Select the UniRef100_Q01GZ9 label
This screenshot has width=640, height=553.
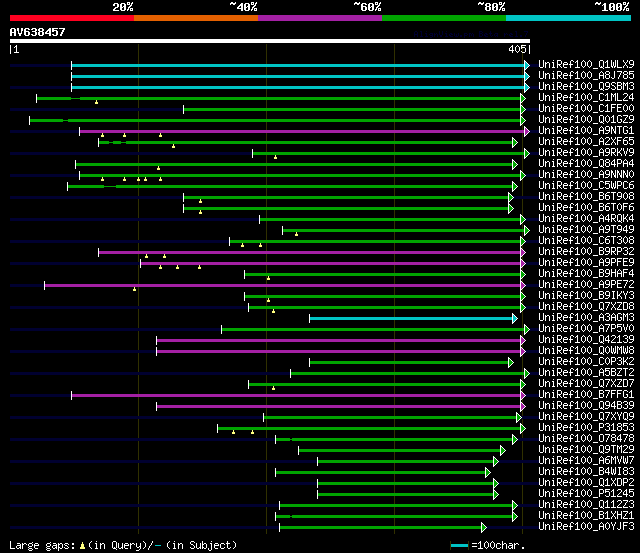(x=586, y=120)
